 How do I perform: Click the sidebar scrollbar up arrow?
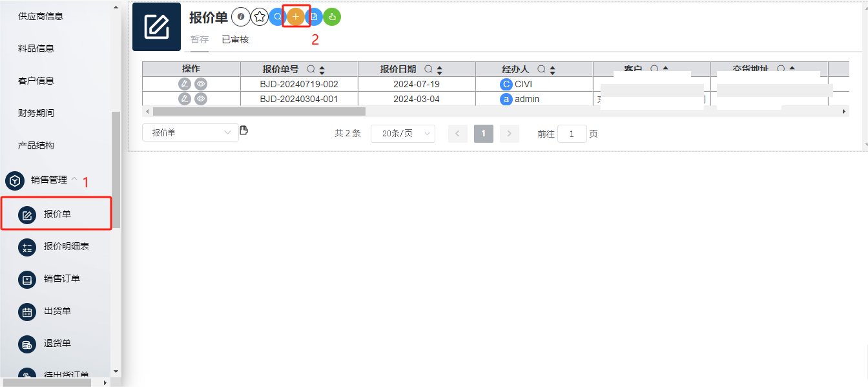[x=116, y=7]
